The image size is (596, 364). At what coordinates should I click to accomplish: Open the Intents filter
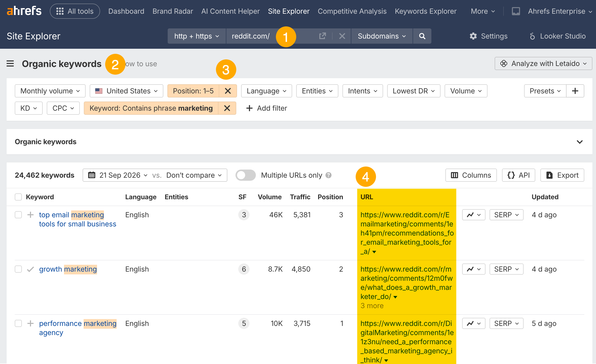[x=363, y=91]
